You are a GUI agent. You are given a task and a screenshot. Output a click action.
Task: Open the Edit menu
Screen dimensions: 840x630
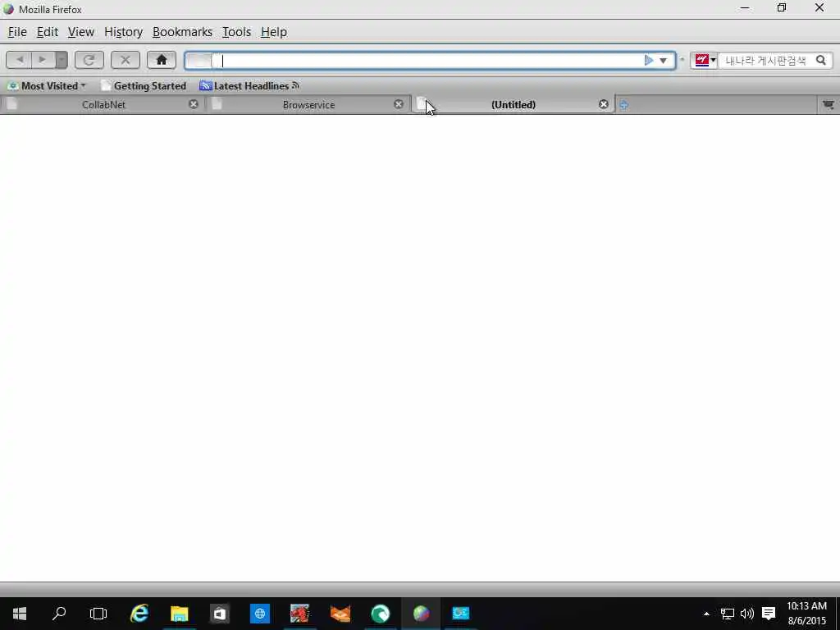(47, 32)
